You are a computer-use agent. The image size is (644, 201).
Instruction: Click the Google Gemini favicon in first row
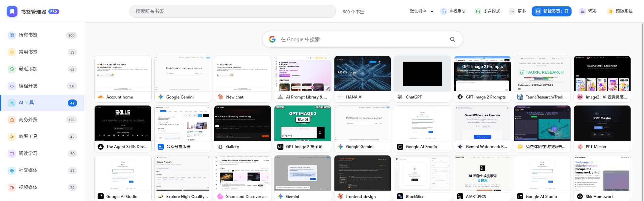[x=161, y=97]
